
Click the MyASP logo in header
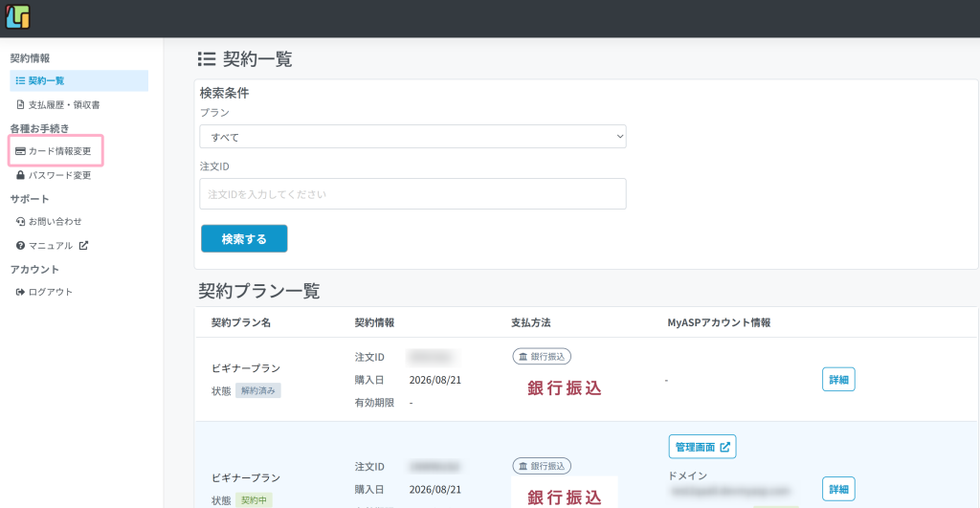tap(17, 17)
